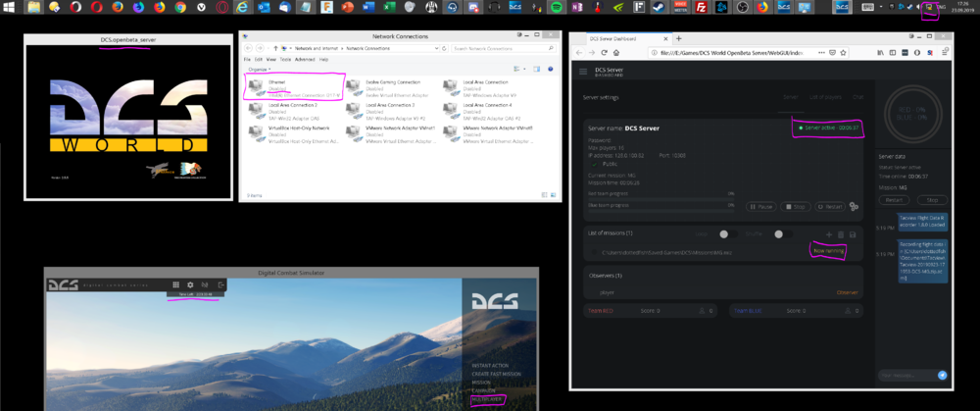
Task: Open the View menu in Network Connections
Action: [x=271, y=60]
